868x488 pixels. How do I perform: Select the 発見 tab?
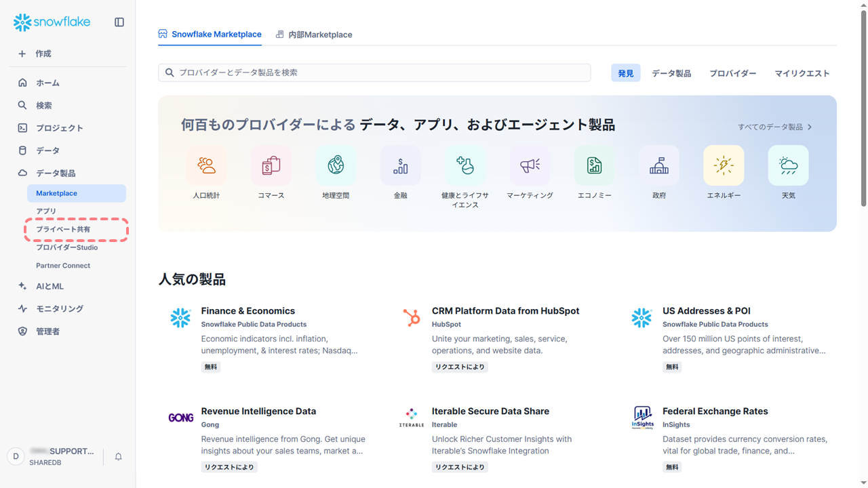625,73
